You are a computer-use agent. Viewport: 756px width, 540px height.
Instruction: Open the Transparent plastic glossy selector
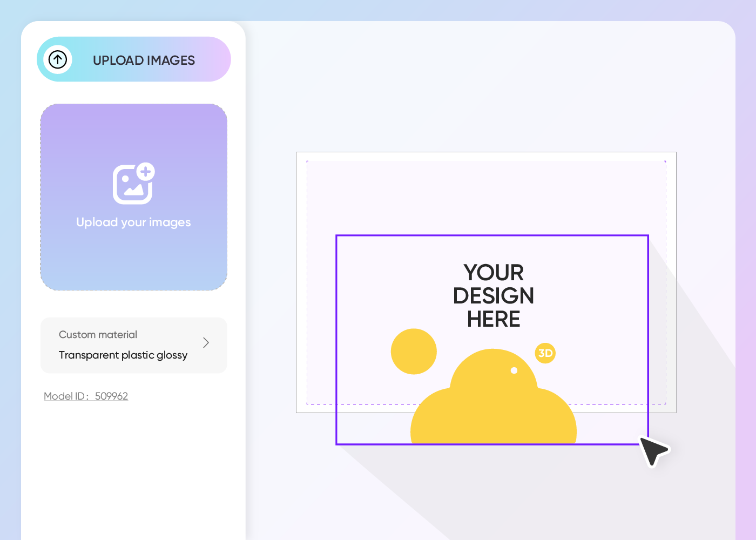point(123,355)
